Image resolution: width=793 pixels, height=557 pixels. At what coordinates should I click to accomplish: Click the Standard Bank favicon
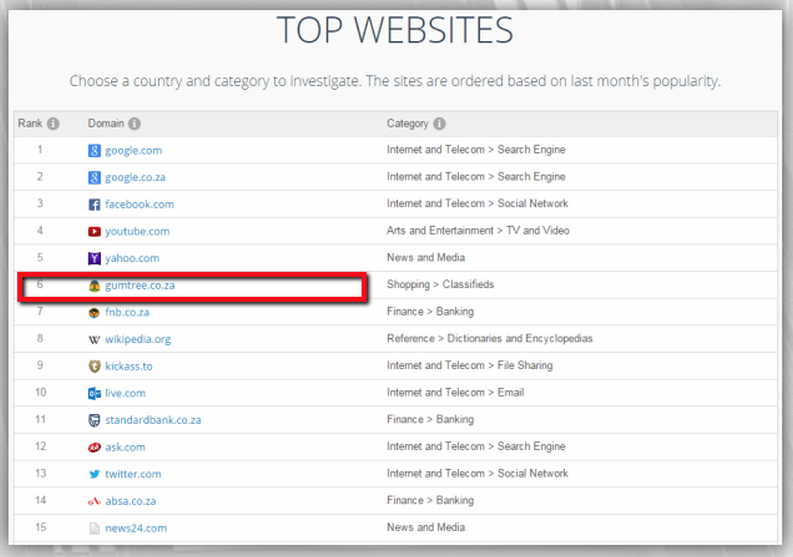(x=94, y=420)
